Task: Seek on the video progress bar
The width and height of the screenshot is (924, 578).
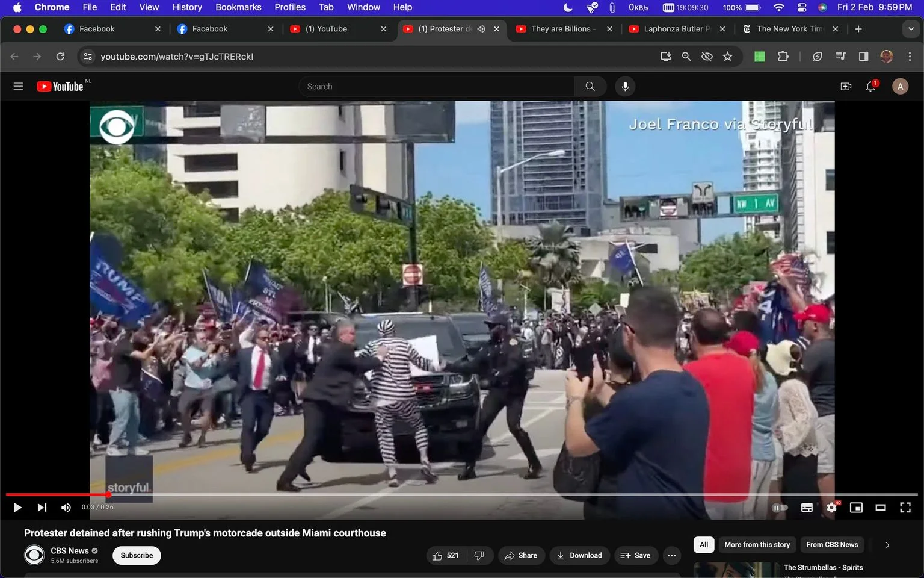Action: pyautogui.click(x=462, y=494)
